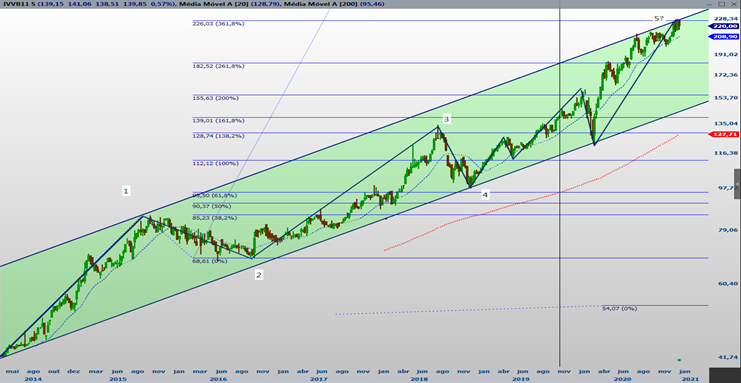This screenshot has width=741, height=383.
Task: Click the 208,90 blue price marker
Action: click(724, 36)
